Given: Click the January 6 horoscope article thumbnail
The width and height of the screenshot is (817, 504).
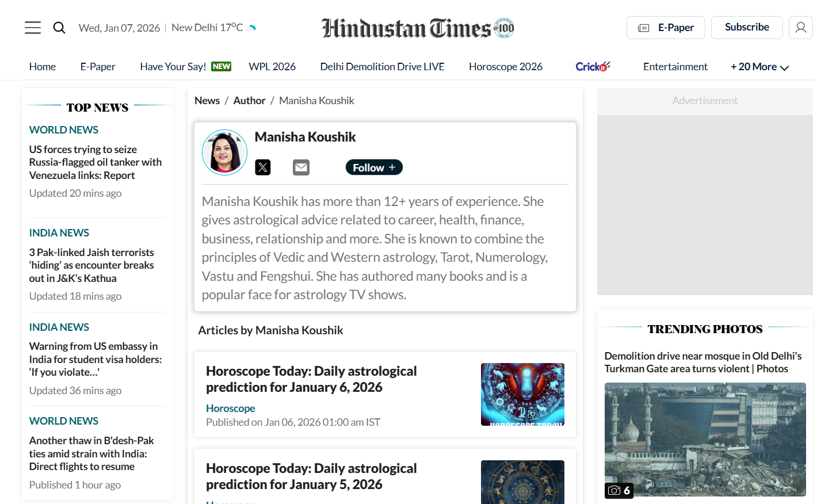Looking at the screenshot, I should [522, 394].
